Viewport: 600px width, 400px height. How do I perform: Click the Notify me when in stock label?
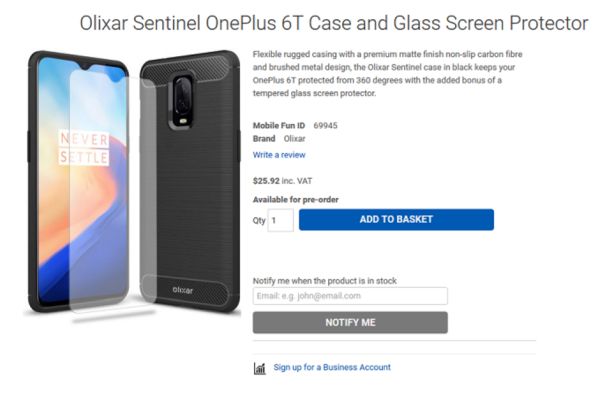(x=324, y=281)
